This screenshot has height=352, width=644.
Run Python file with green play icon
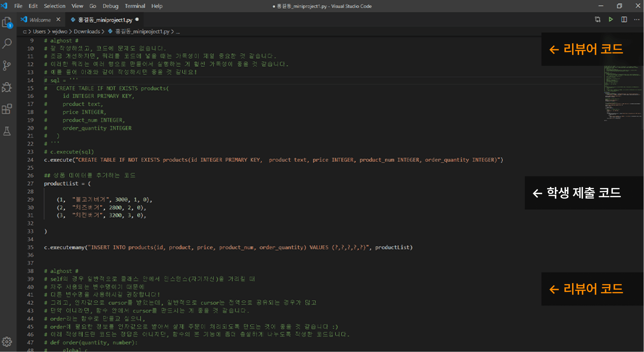tap(611, 19)
